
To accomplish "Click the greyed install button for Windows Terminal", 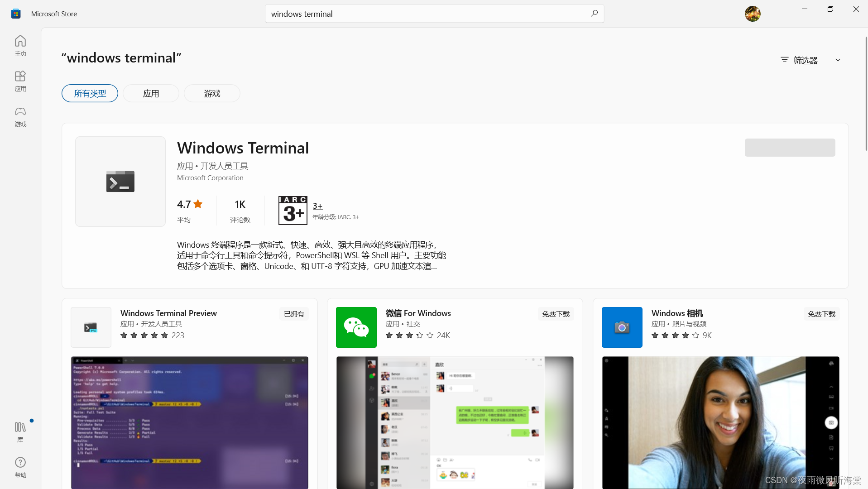I will click(x=790, y=148).
